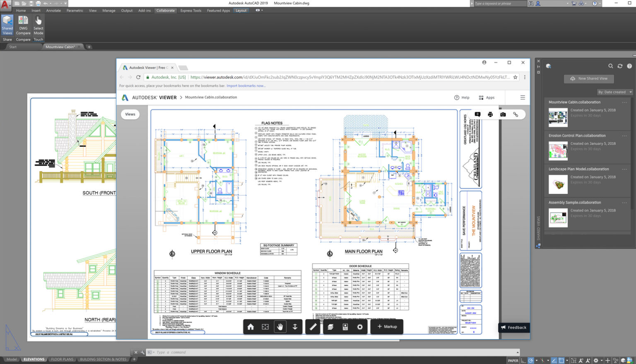
Task: Print the drawing using the printer icon
Action: (490, 115)
